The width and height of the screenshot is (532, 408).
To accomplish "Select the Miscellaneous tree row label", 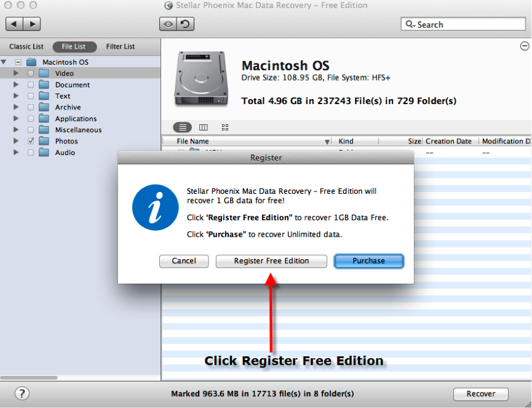I will [78, 130].
